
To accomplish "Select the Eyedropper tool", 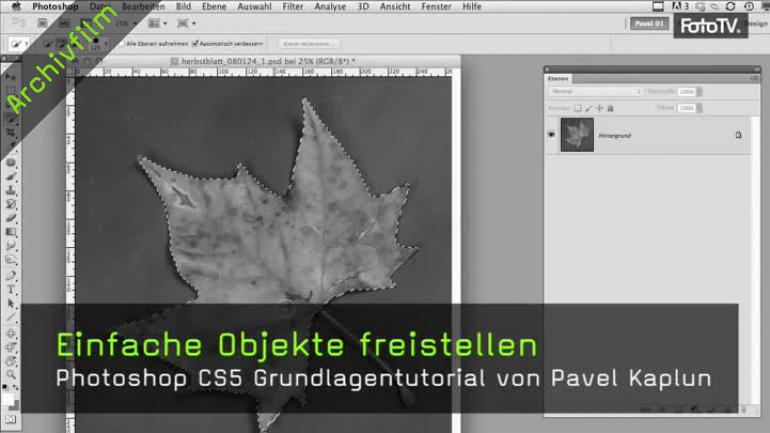I will (11, 145).
